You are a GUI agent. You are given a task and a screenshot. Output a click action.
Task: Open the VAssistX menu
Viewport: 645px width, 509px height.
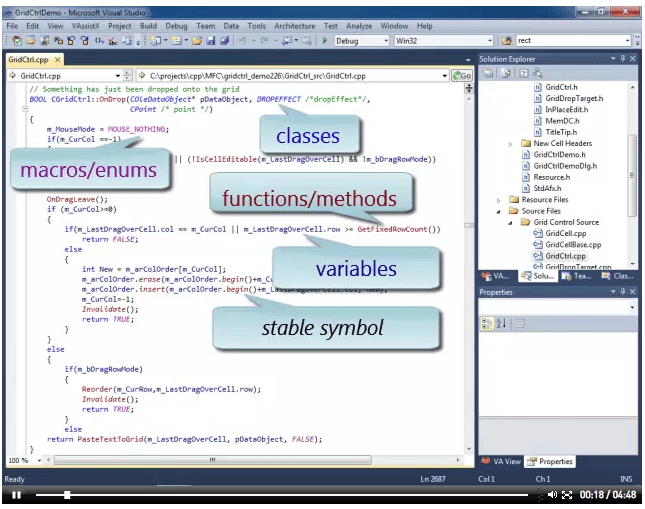(x=86, y=26)
